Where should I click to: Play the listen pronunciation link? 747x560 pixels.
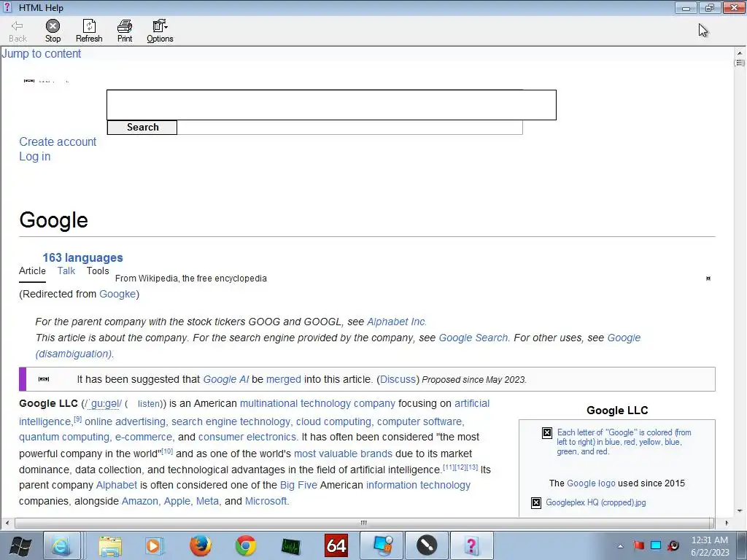point(149,404)
